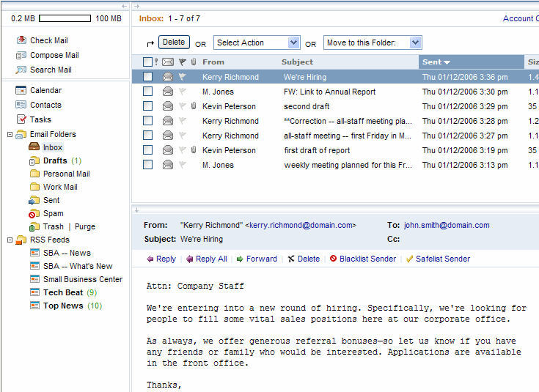
Task: Click the Contacts icon
Action: point(21,105)
